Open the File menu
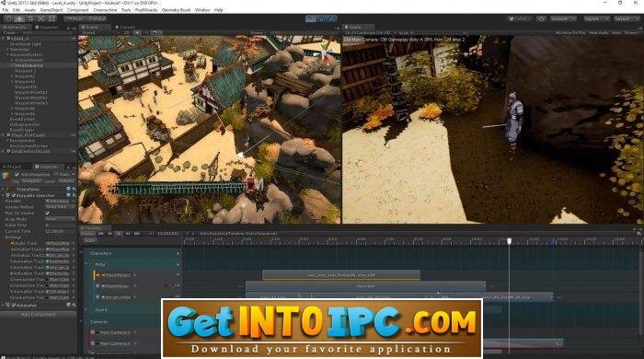The height and width of the screenshot is (359, 644). (x=6, y=10)
